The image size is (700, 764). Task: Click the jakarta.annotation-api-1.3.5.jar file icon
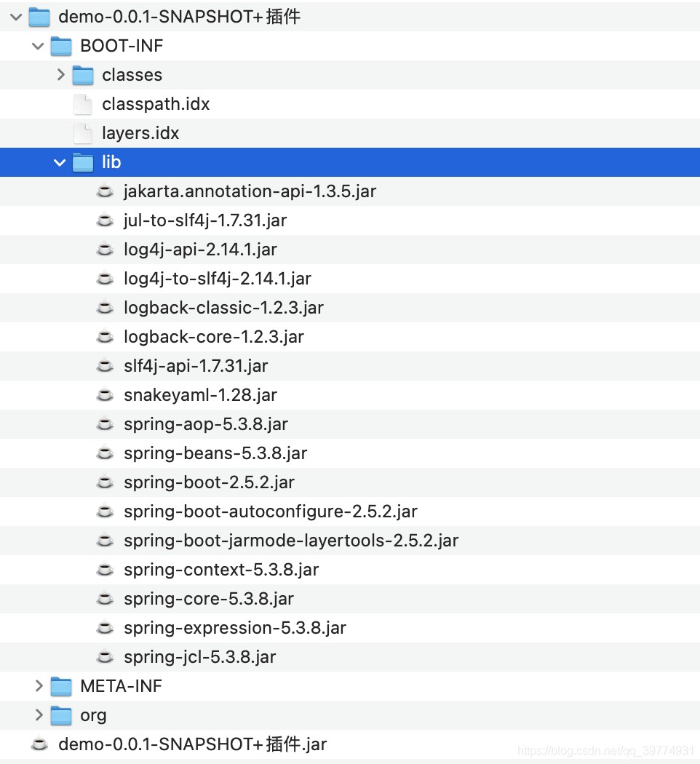click(x=105, y=191)
